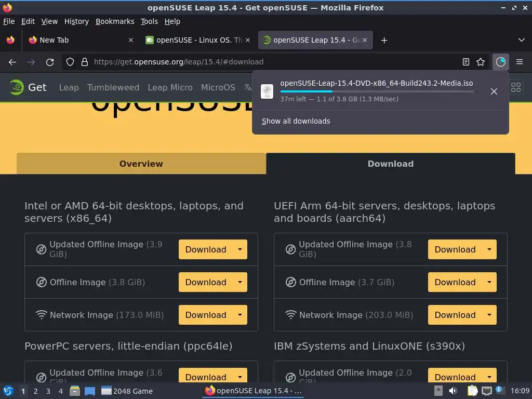The height and width of the screenshot is (399, 532).
Task: Open the file manager taskbar icon
Action: click(x=75, y=391)
